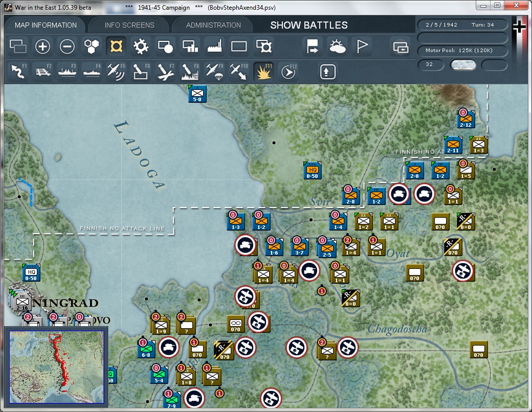
Task: Select F6 bomb unit mode icon
Action: click(141, 71)
